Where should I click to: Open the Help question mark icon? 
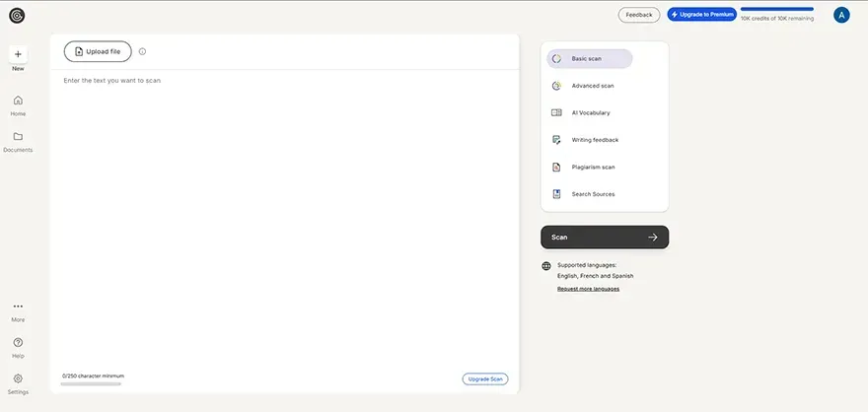(18, 343)
